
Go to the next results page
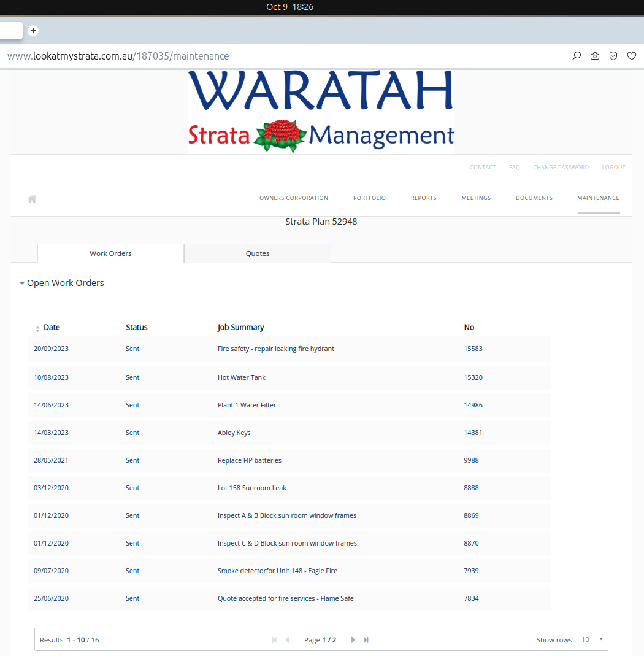(353, 640)
